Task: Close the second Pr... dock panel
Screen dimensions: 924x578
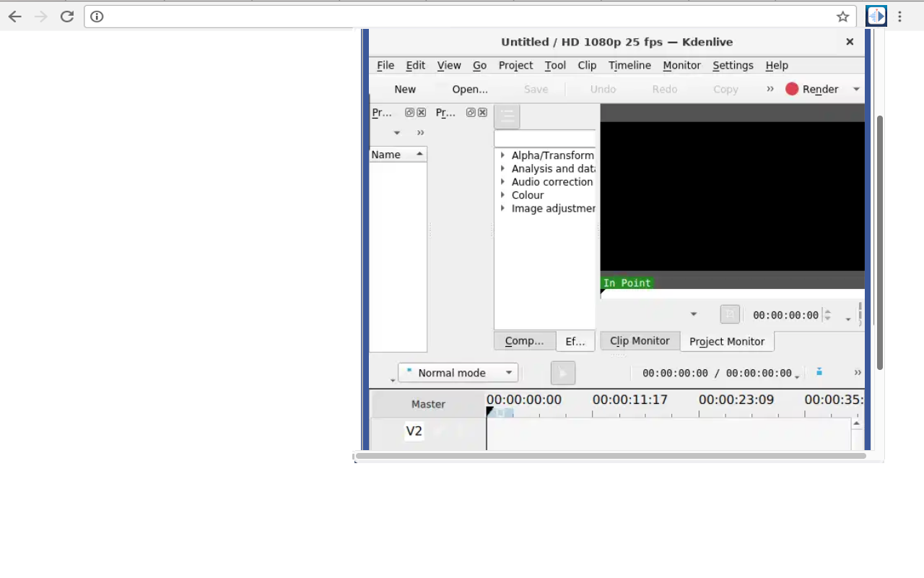Action: click(x=482, y=113)
